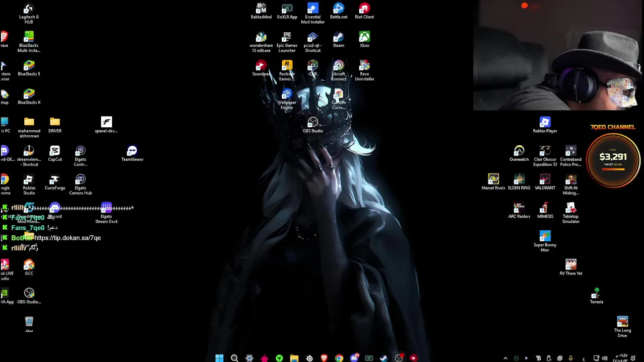Open the GCC desktop icon

[x=29, y=268]
